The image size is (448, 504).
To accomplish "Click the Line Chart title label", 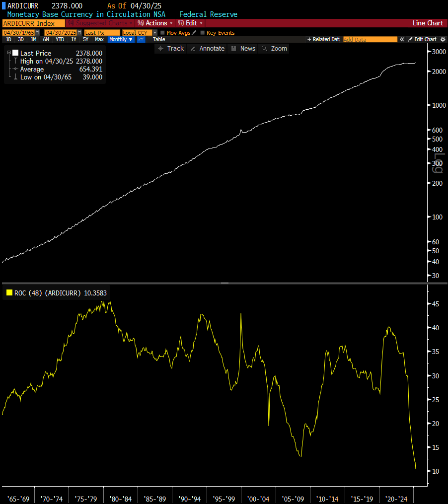I will click(x=428, y=23).
